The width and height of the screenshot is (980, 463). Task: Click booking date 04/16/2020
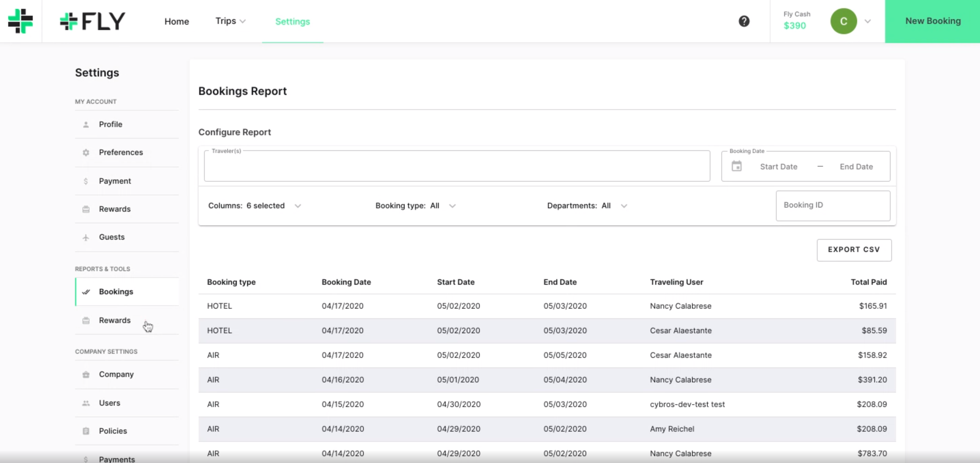point(342,380)
